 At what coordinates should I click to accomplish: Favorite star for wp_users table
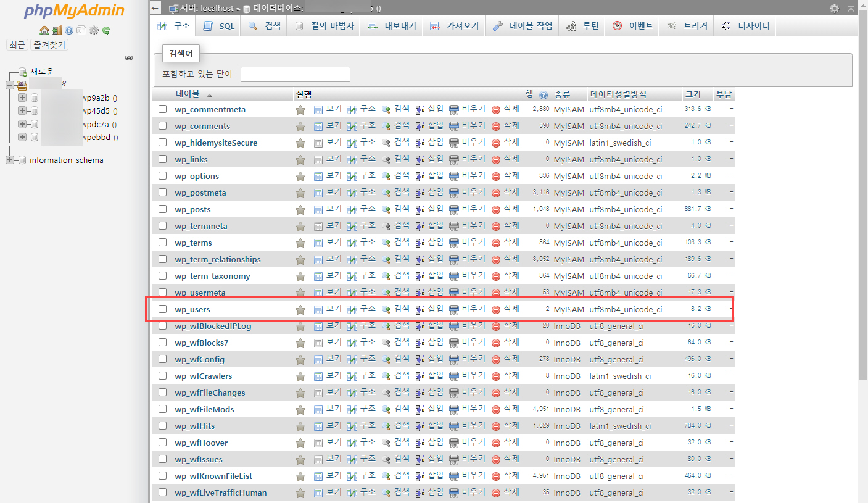[x=300, y=309]
